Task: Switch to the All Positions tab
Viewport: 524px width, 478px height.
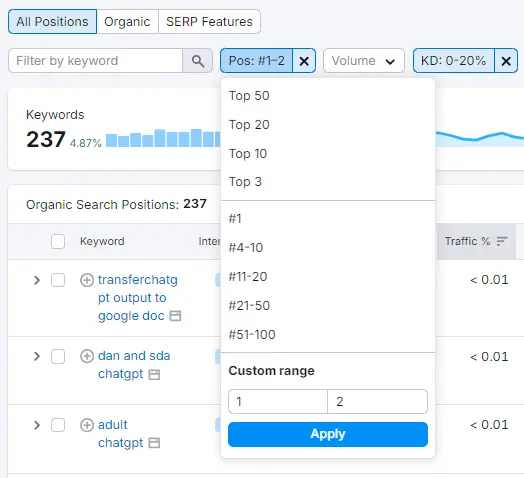Action: point(52,22)
